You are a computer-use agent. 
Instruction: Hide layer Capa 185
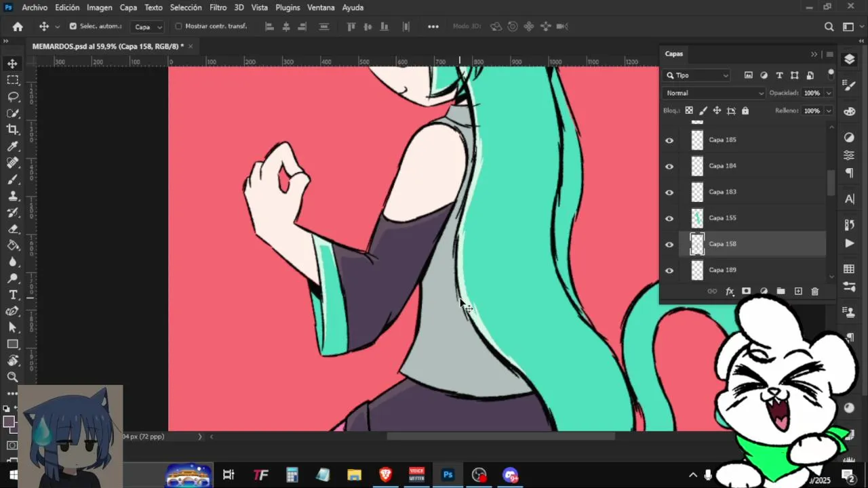[669, 140]
